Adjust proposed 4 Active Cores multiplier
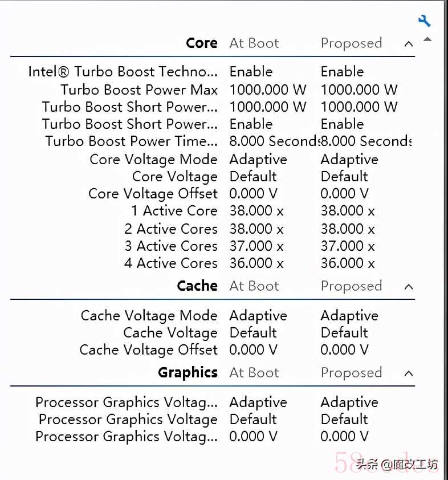Screen dimensions: 448x480 pyautogui.click(x=348, y=263)
